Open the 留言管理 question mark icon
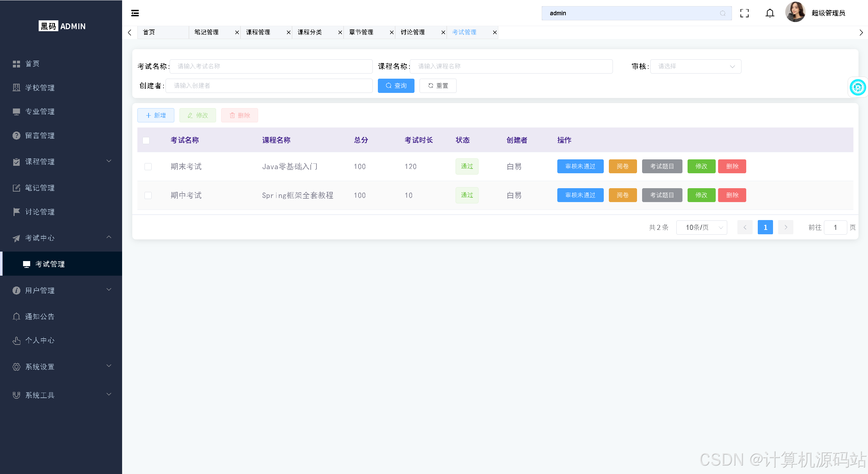Viewport: 868px width, 474px height. coord(16,135)
